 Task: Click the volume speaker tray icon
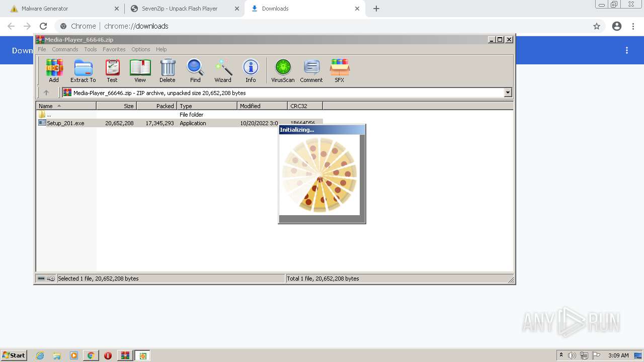(x=572, y=355)
